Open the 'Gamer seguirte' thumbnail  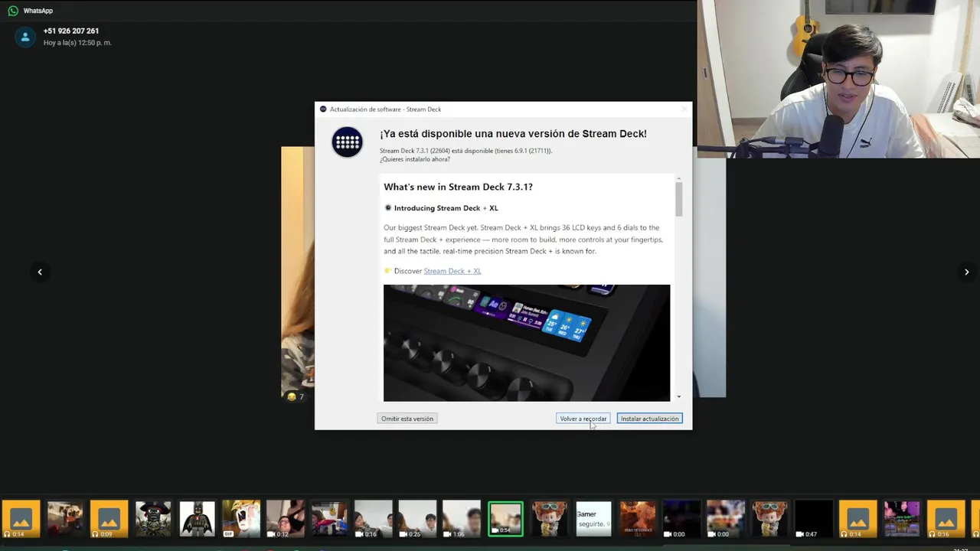[593, 519]
